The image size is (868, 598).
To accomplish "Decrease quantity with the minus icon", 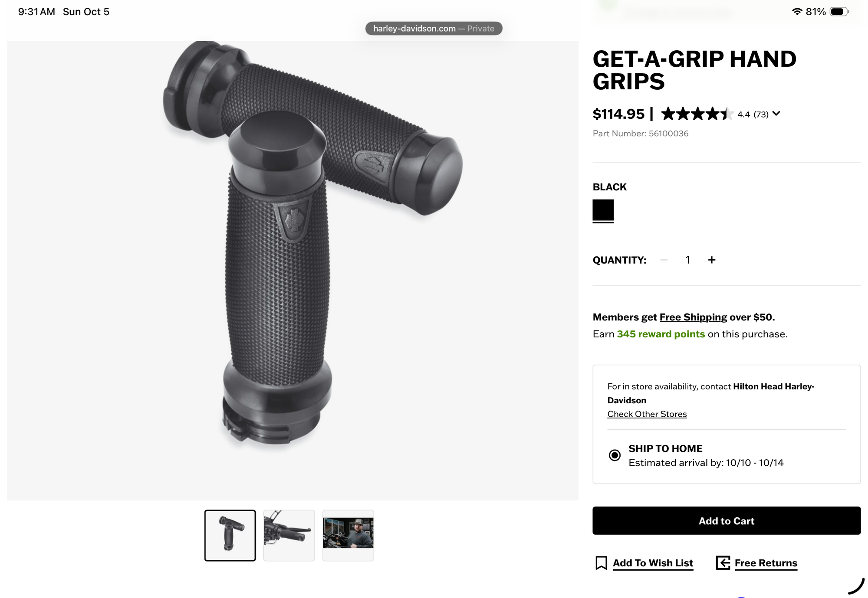I will point(664,260).
